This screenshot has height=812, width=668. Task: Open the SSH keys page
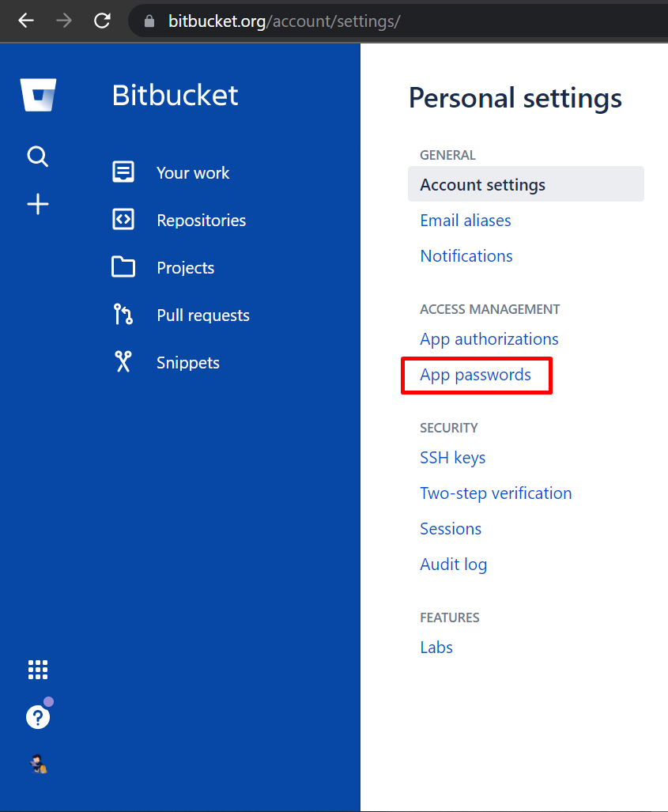[452, 457]
